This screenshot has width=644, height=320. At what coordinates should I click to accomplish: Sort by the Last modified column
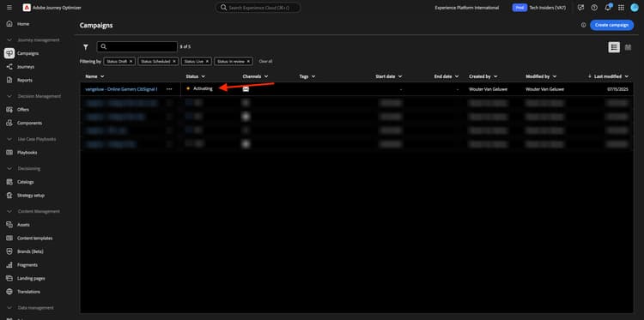pos(608,76)
